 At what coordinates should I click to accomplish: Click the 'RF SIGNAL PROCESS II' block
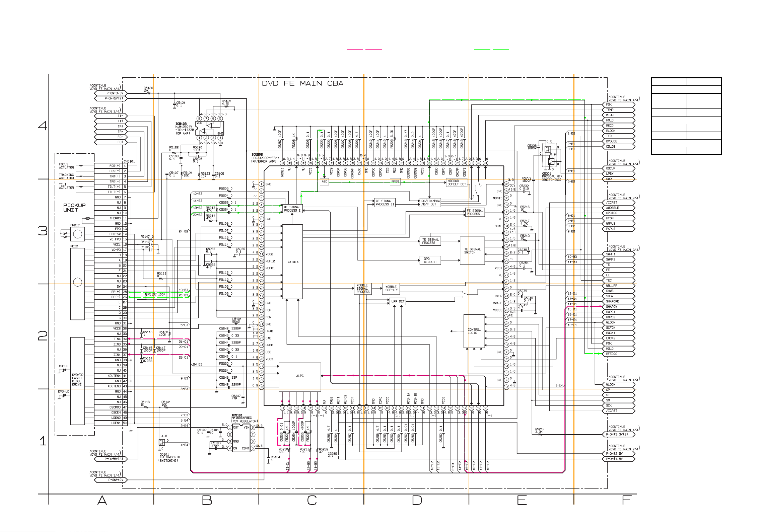click(x=385, y=203)
